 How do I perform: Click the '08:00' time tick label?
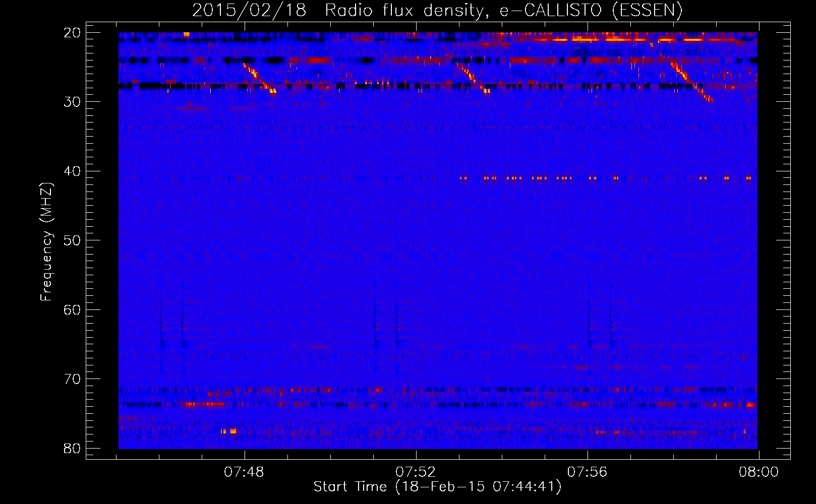pyautogui.click(x=759, y=472)
